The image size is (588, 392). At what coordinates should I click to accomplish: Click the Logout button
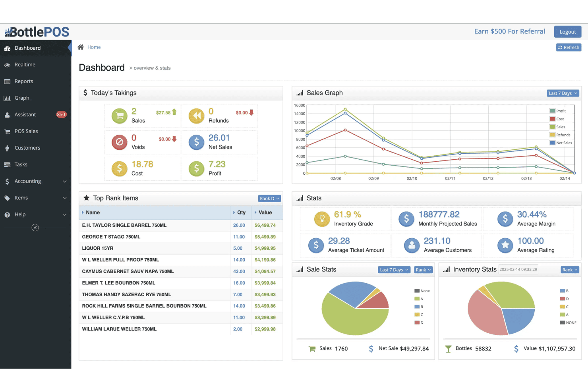pos(568,32)
